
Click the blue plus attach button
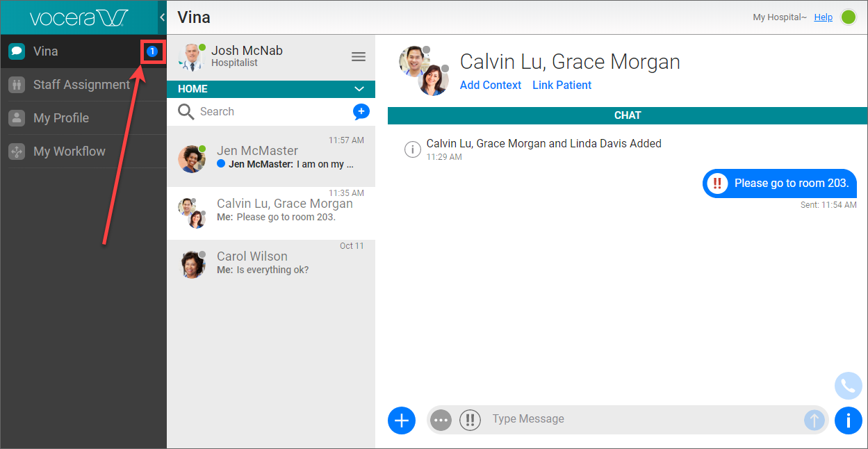coord(402,420)
